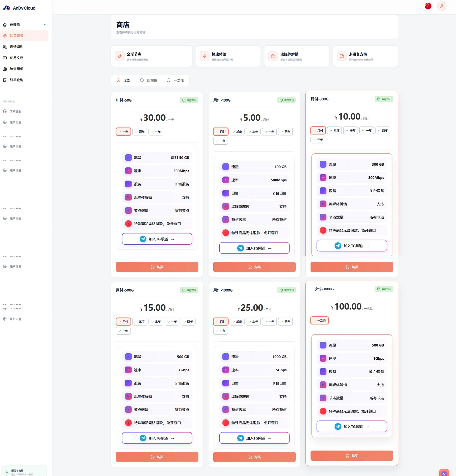Click the 设备 icon in 月付-300G card
456x476 pixels.
point(323,191)
